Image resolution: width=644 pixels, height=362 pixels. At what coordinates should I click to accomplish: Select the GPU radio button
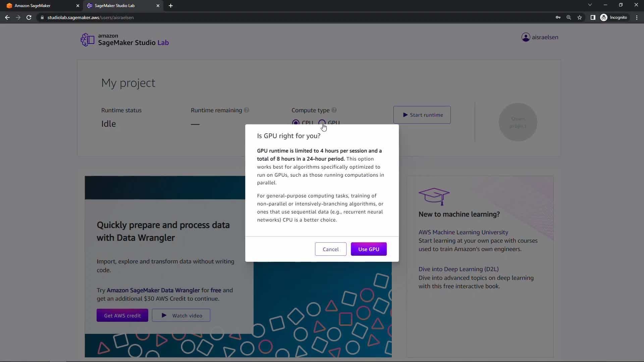click(322, 122)
